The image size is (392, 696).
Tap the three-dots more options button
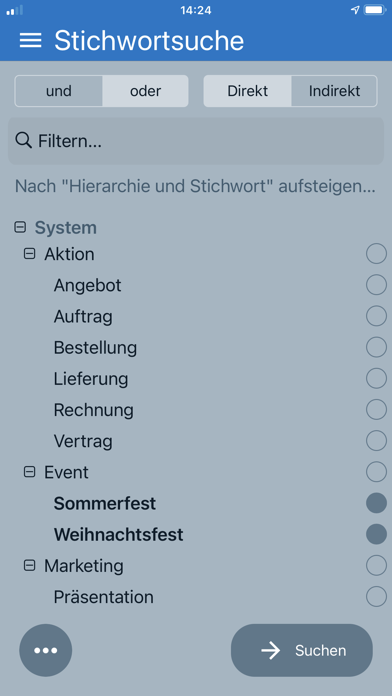click(46, 650)
